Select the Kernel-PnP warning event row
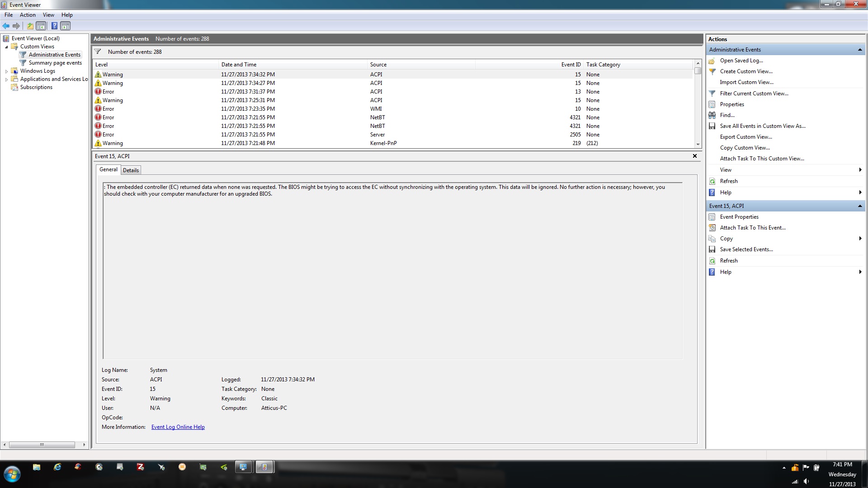 pos(392,143)
